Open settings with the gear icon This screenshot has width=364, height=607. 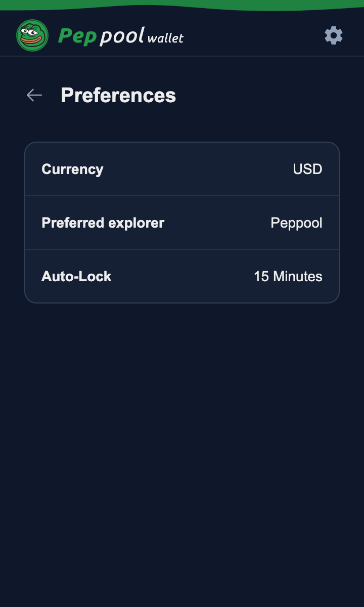(x=334, y=35)
